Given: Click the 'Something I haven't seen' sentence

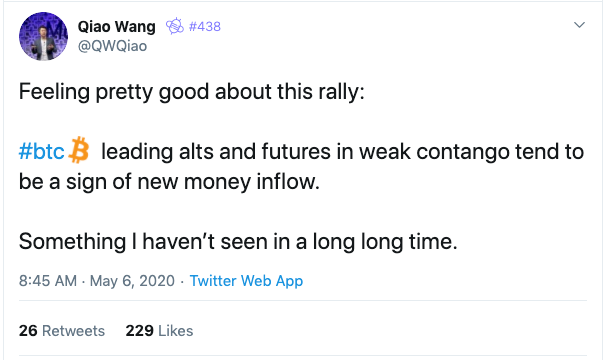Looking at the screenshot, I should (x=238, y=242).
